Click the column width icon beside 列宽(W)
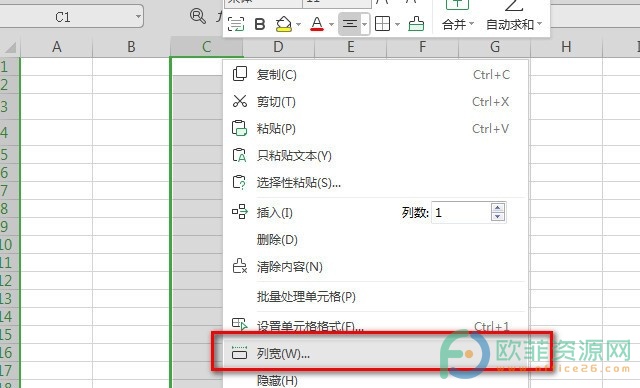Screen dimensions: 640x388 [x=240, y=353]
